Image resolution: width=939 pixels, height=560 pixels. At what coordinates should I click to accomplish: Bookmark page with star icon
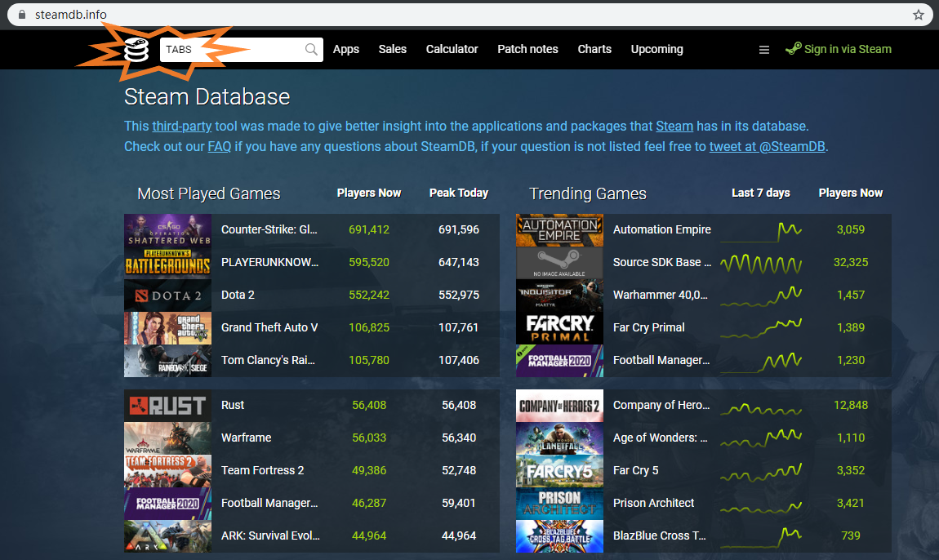coord(918,15)
